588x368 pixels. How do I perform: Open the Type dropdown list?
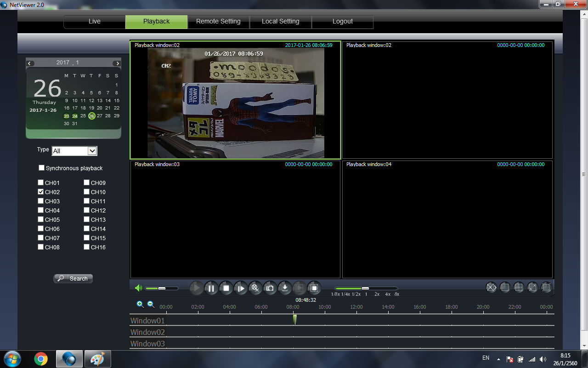pos(74,151)
